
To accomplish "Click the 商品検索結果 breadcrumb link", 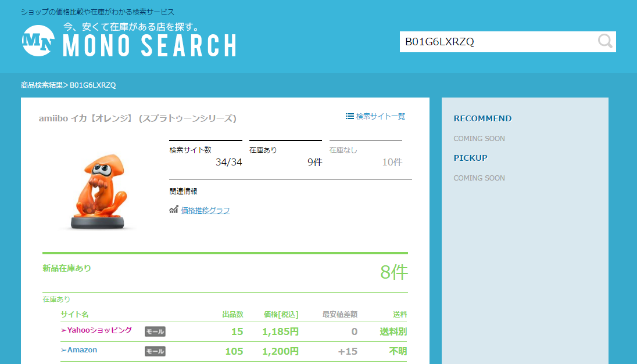I will pos(42,85).
